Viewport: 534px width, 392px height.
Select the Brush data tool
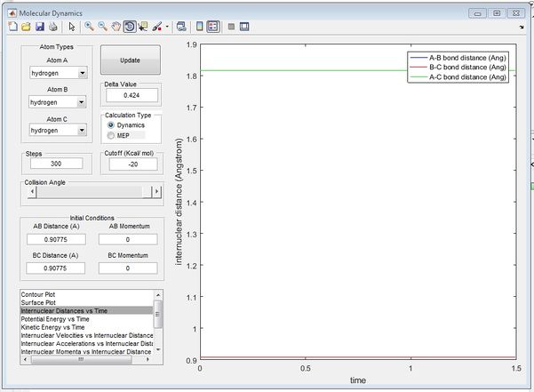pyautogui.click(x=156, y=27)
